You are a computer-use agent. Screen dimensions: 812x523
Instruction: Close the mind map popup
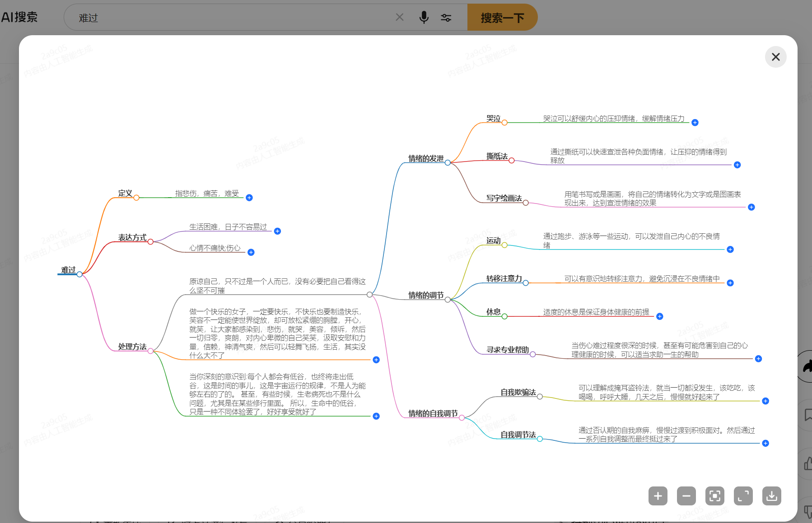776,57
